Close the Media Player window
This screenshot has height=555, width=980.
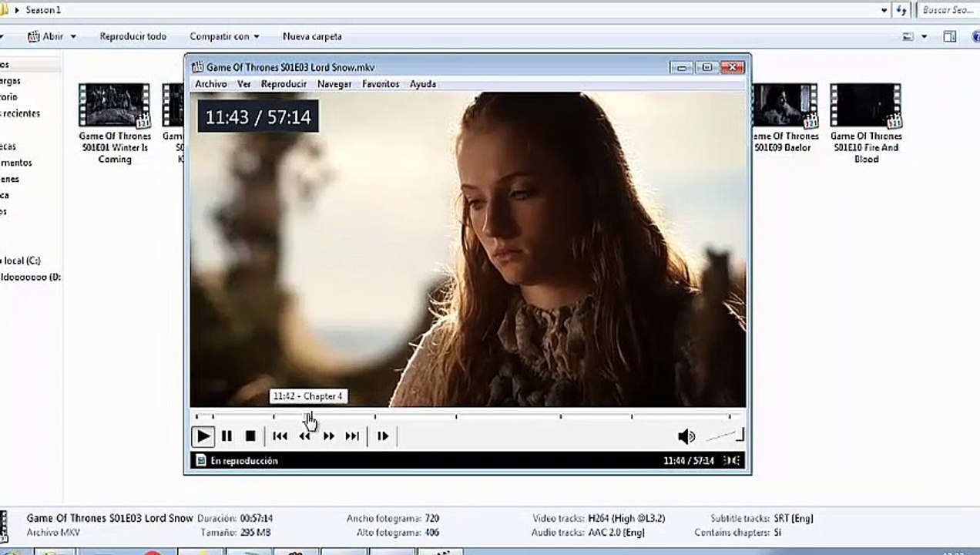[x=734, y=67]
